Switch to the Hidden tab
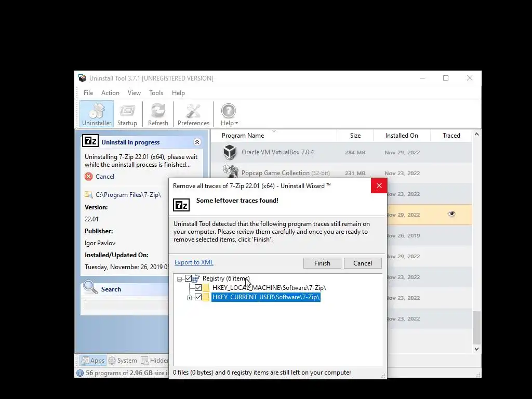The height and width of the screenshot is (399, 532). pyautogui.click(x=154, y=361)
